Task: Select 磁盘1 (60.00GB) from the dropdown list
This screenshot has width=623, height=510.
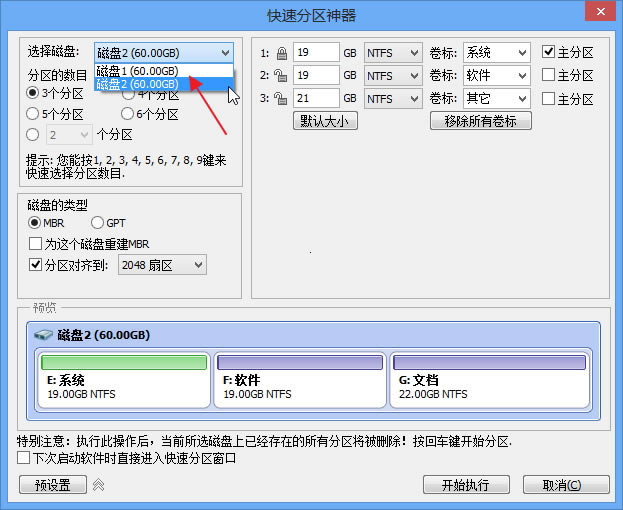Action: (138, 71)
